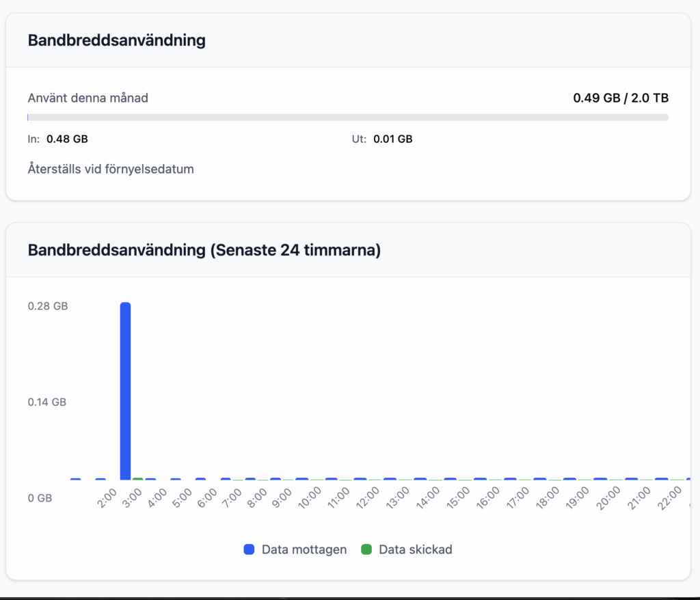
Task: Click the 0 GB y-axis label
Action: click(40, 498)
